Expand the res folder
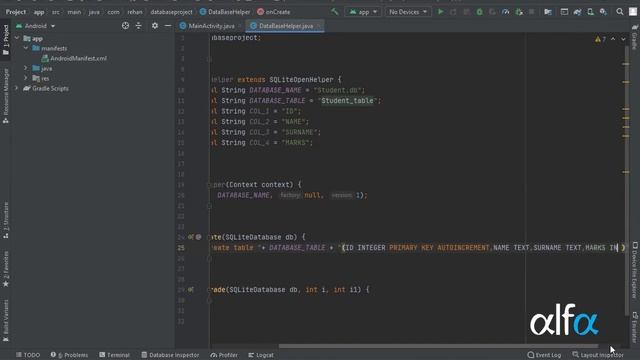Screen dimensions: 640x360 click(x=26, y=78)
